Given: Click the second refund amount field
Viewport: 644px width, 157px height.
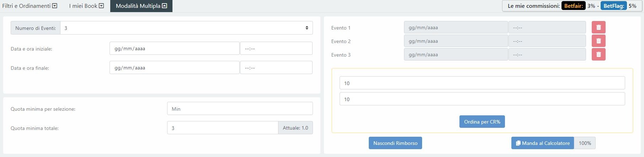Looking at the screenshot, I should pyautogui.click(x=482, y=99).
